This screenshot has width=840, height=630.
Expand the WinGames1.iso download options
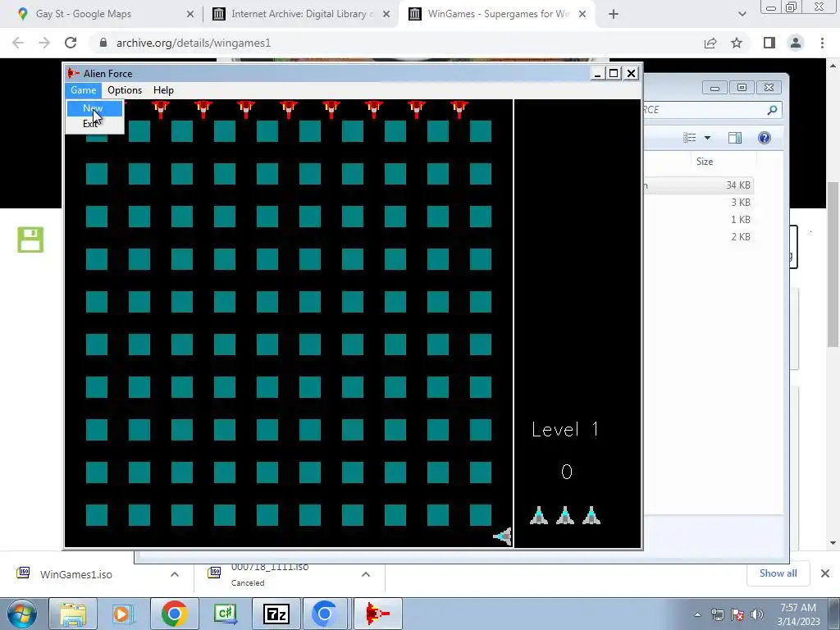click(x=175, y=574)
